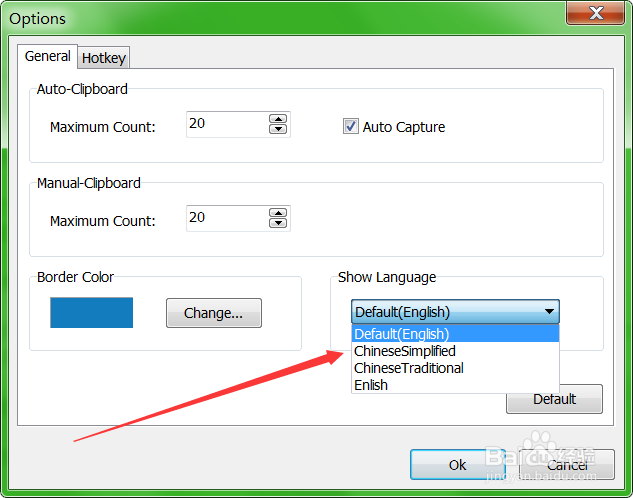Viewport: 633px width, 498px height.
Task: Open the Hotkey tab
Action: (104, 58)
